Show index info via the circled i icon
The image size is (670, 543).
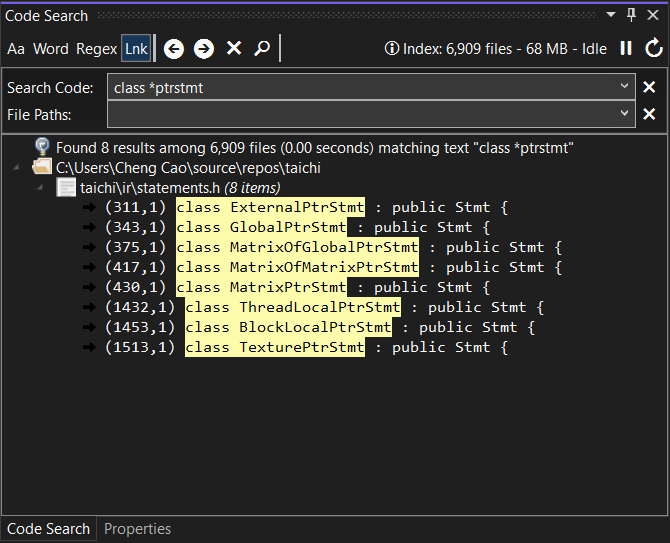[x=391, y=48]
